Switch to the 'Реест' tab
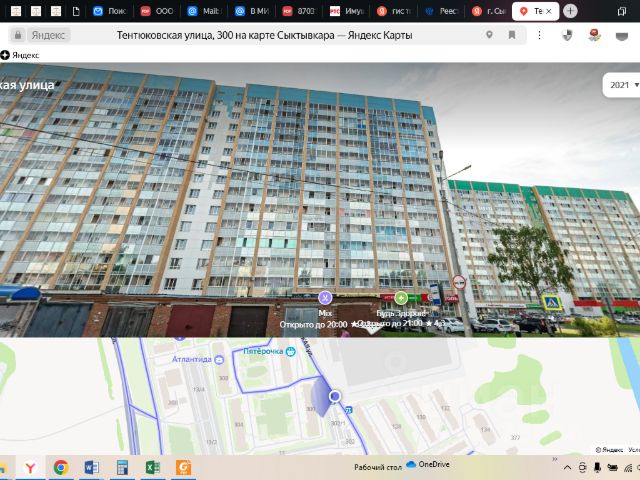The width and height of the screenshot is (640, 480). 442,11
